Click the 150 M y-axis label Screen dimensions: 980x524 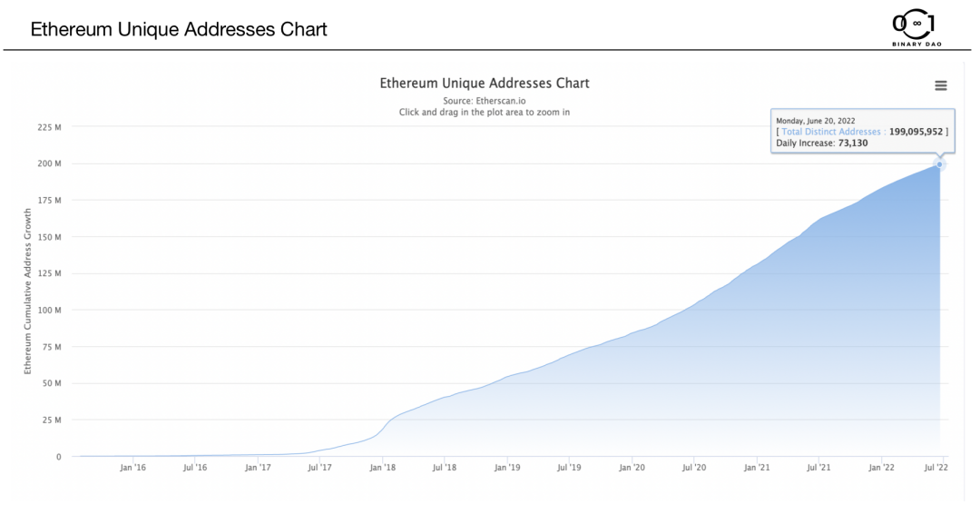point(49,237)
